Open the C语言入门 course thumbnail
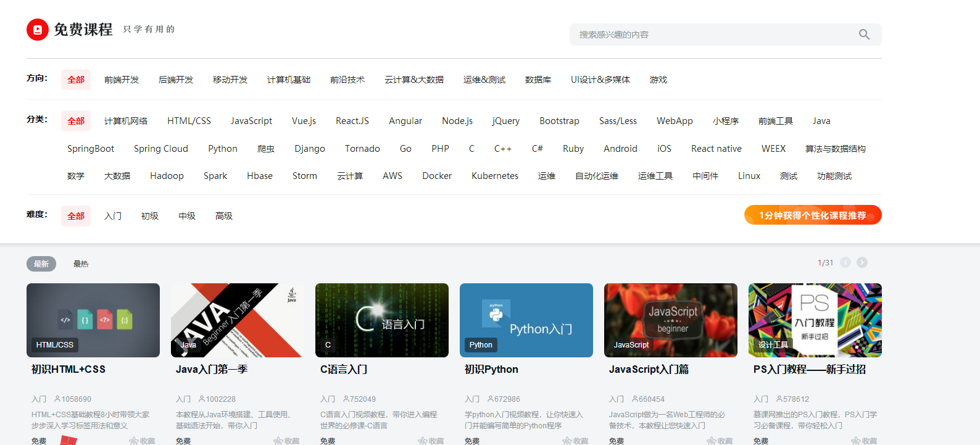The width and height of the screenshot is (980, 445). tap(382, 320)
